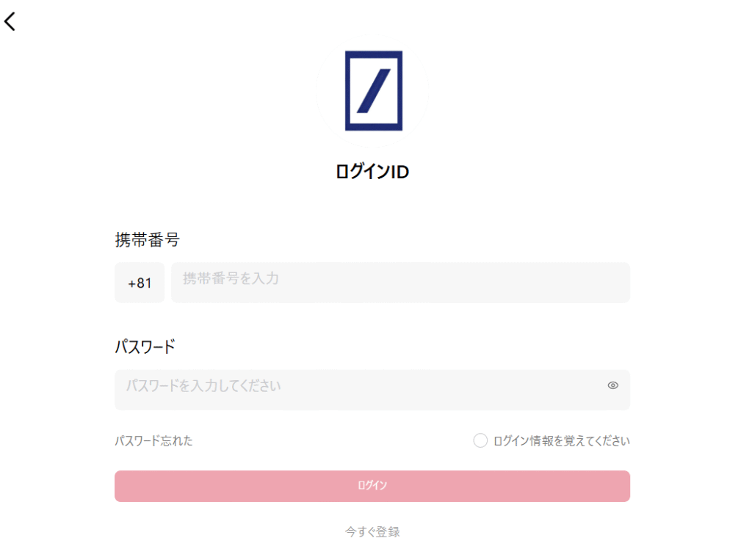Click the ログインID heading under the logo
752x560 pixels.
click(372, 171)
